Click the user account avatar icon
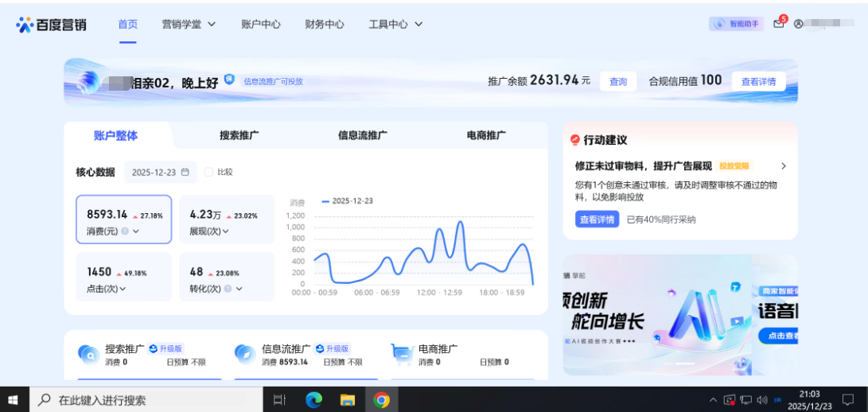Screen dimensions: 868x412 tap(798, 24)
